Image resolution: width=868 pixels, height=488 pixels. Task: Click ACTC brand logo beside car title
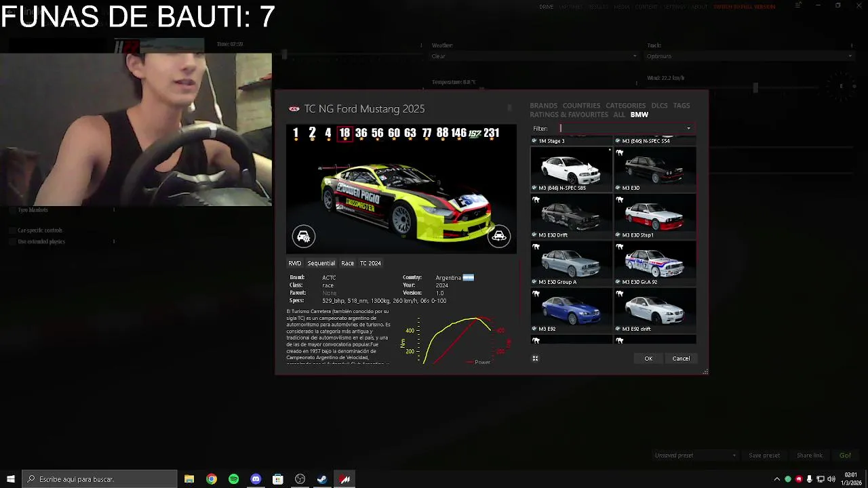click(x=294, y=108)
